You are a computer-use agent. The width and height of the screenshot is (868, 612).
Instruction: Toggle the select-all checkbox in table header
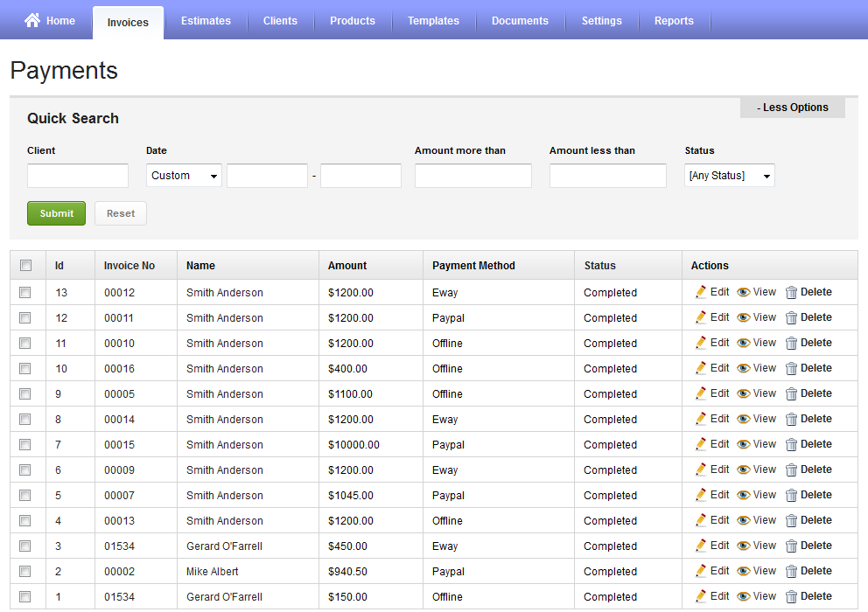[x=25, y=265]
